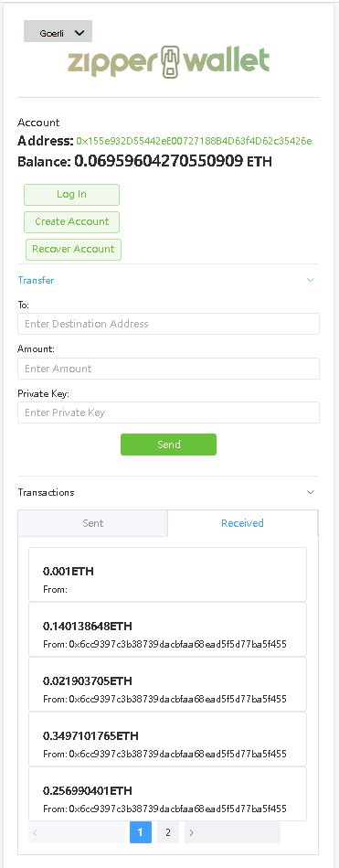Focus the Private Key field
Screen dimensions: 339x868
click(169, 413)
